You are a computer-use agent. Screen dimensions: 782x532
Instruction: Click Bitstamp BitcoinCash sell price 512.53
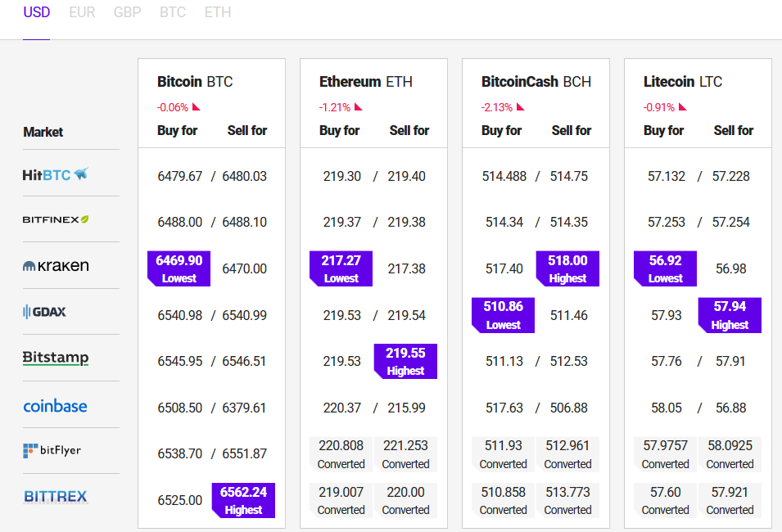pyautogui.click(x=569, y=361)
